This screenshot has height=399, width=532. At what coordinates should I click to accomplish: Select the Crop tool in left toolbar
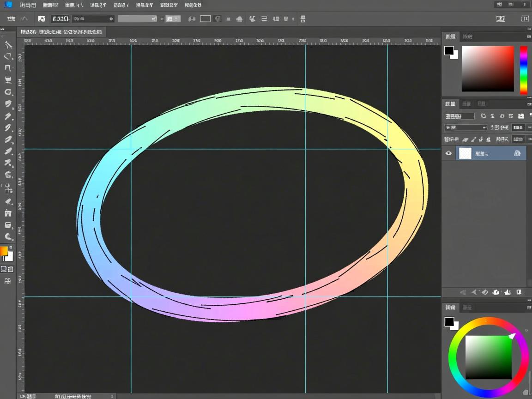pyautogui.click(x=8, y=68)
